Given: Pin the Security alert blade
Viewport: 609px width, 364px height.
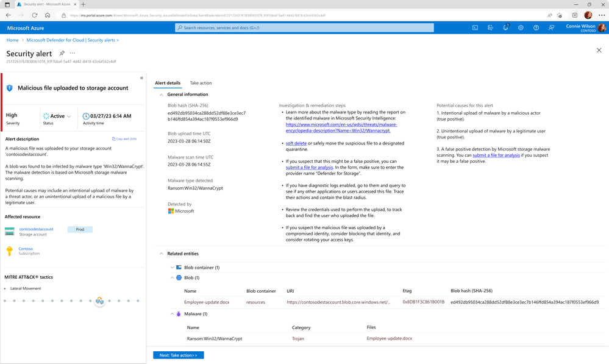Looking at the screenshot, I should coord(62,53).
